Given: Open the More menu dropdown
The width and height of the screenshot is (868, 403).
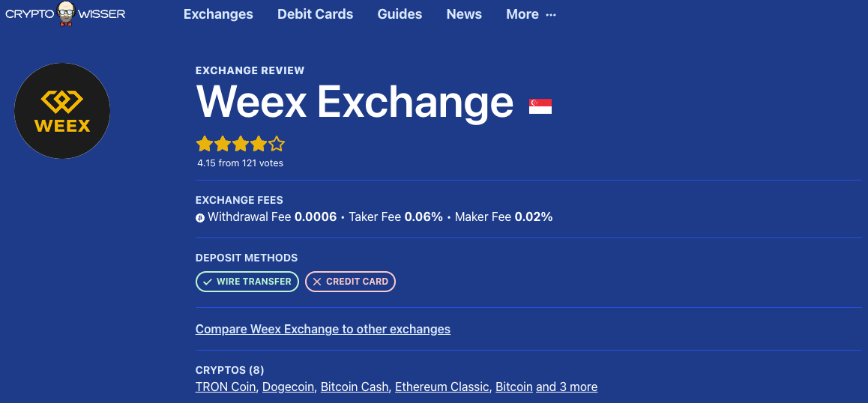Looking at the screenshot, I should click(531, 14).
